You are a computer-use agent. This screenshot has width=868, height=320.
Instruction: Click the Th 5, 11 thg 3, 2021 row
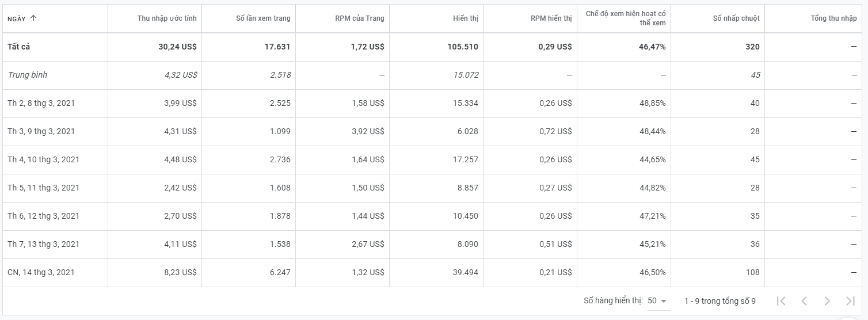pos(43,188)
